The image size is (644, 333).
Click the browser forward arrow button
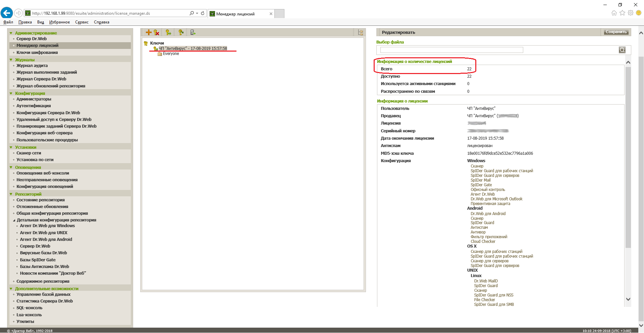coord(18,13)
